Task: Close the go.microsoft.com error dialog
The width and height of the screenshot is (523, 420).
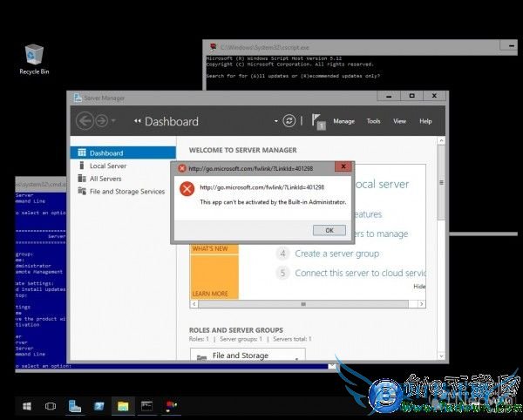Action: (343, 167)
